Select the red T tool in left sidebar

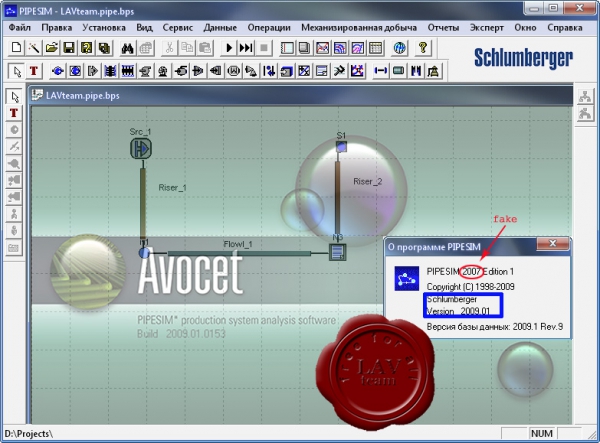[x=14, y=113]
